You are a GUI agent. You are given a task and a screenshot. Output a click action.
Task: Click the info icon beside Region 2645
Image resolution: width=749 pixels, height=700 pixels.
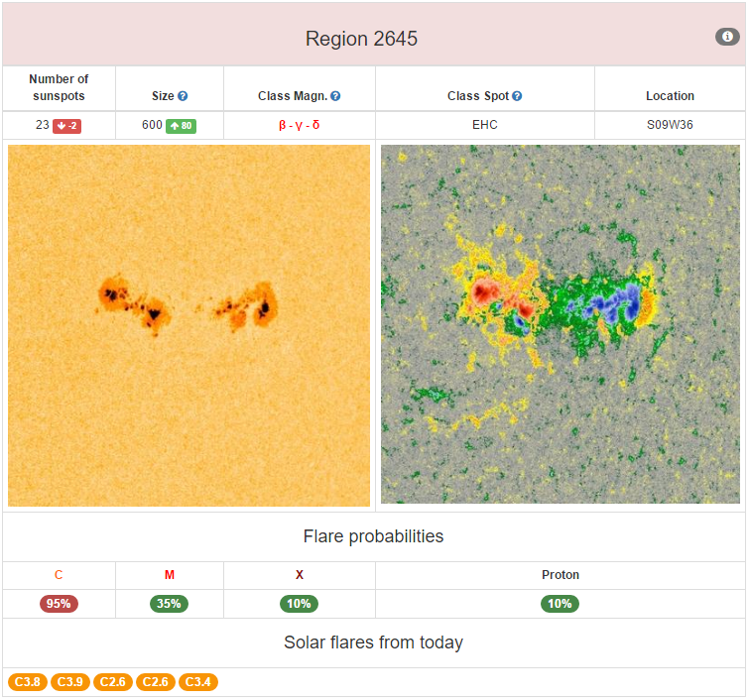[727, 37]
